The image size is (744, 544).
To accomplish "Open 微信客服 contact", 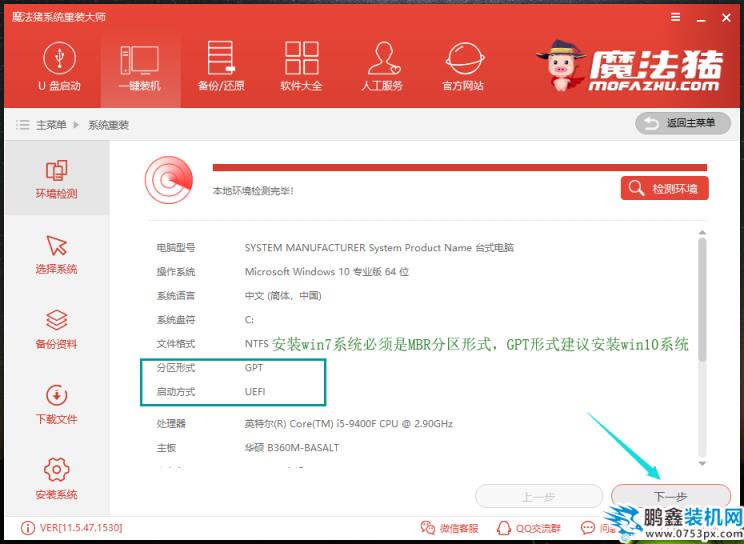I will click(449, 528).
